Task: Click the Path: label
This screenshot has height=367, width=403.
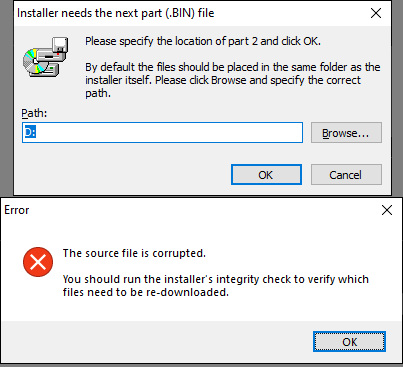Action: pyautogui.click(x=34, y=113)
